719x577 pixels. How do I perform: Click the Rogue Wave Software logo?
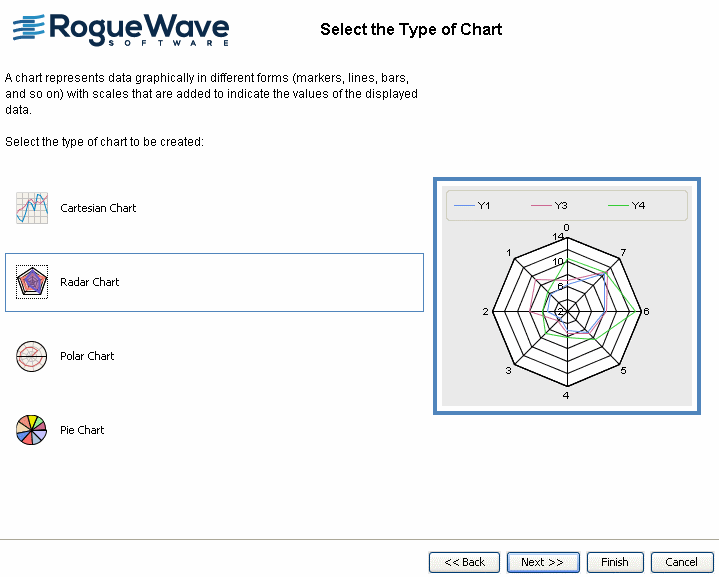[121, 28]
